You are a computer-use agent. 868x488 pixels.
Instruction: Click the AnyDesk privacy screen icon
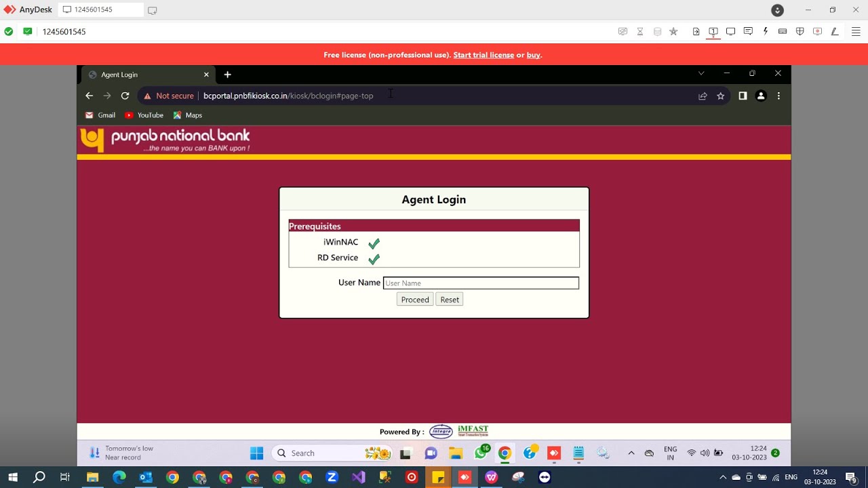point(623,32)
